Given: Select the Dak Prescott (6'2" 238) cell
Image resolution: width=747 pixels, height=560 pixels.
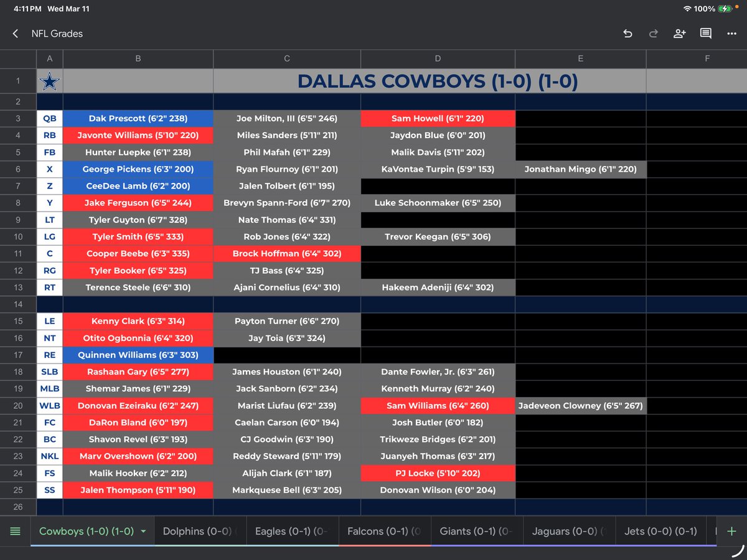Looking at the screenshot, I should point(138,118).
